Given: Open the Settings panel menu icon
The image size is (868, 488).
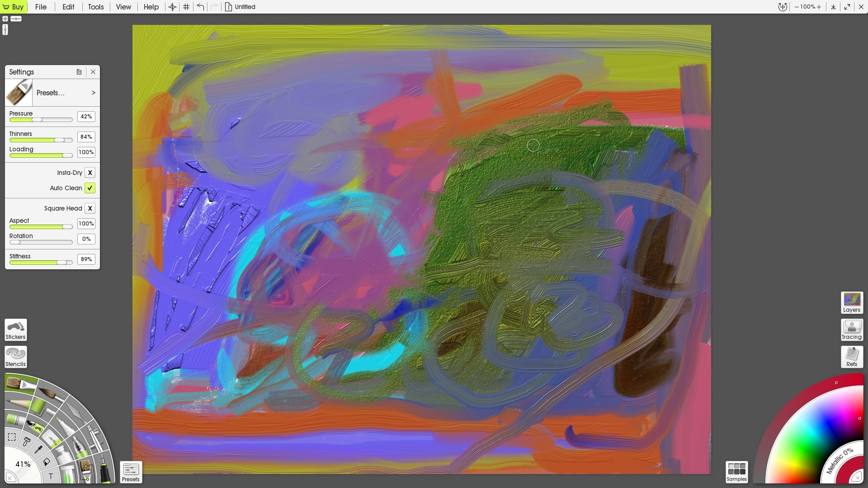Looking at the screenshot, I should (79, 72).
